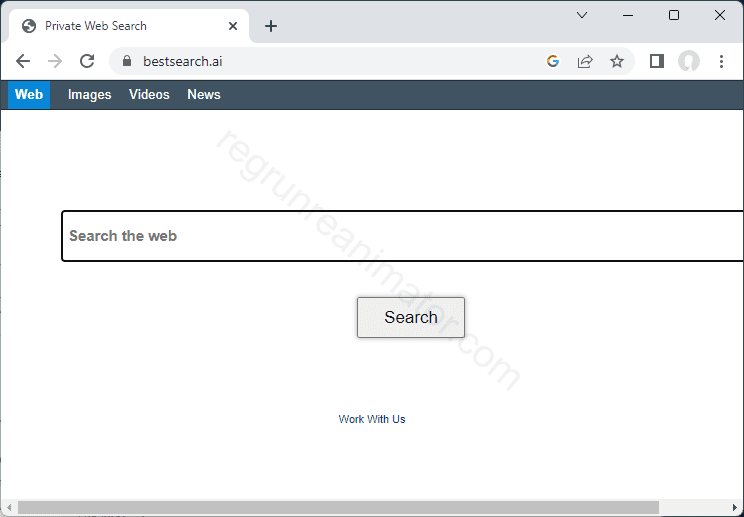Focus the Search the web field
The height and width of the screenshot is (517, 744).
point(400,236)
